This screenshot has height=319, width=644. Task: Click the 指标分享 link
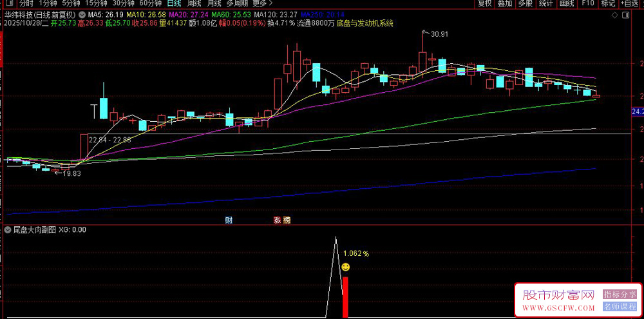click(620, 295)
